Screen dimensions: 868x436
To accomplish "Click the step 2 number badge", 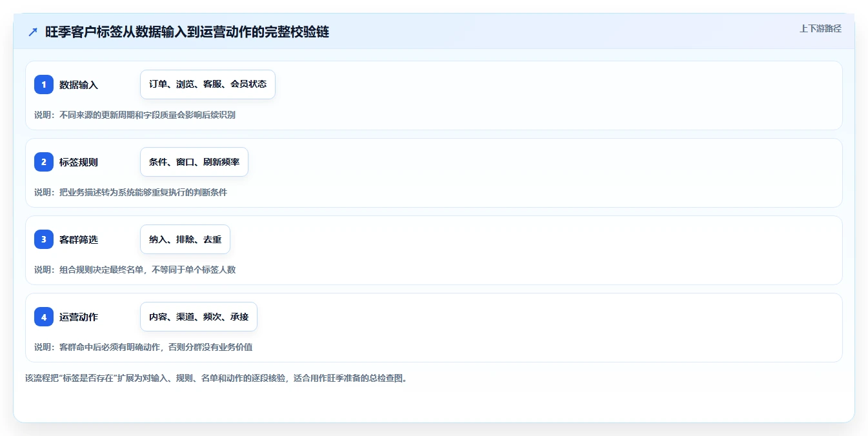I will [44, 162].
